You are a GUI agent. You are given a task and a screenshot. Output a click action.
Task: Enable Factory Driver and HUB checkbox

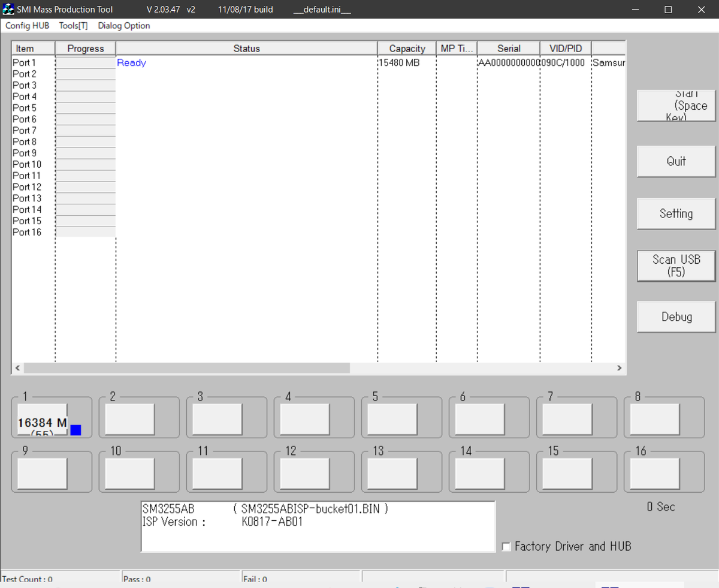click(x=507, y=547)
